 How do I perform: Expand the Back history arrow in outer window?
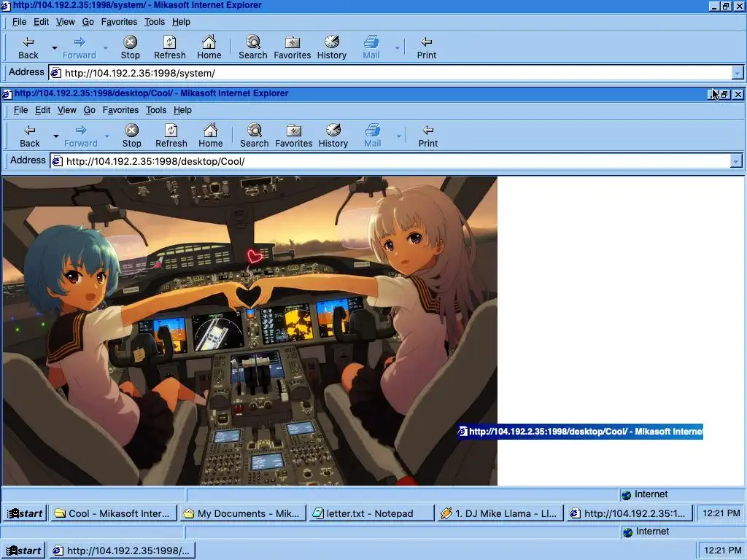(54, 48)
